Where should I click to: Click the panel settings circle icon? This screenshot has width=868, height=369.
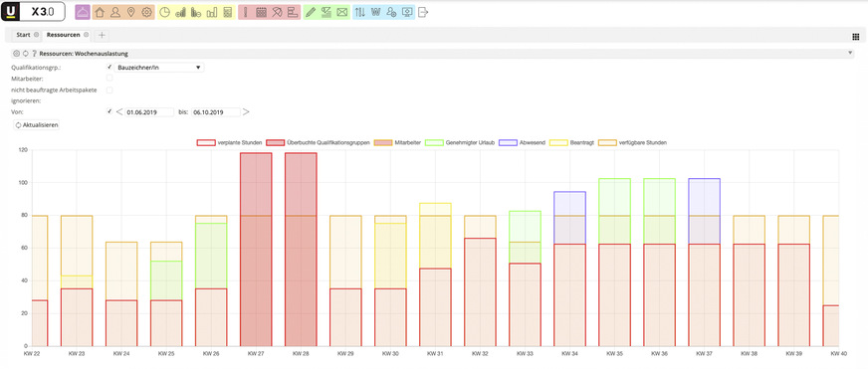(x=16, y=54)
